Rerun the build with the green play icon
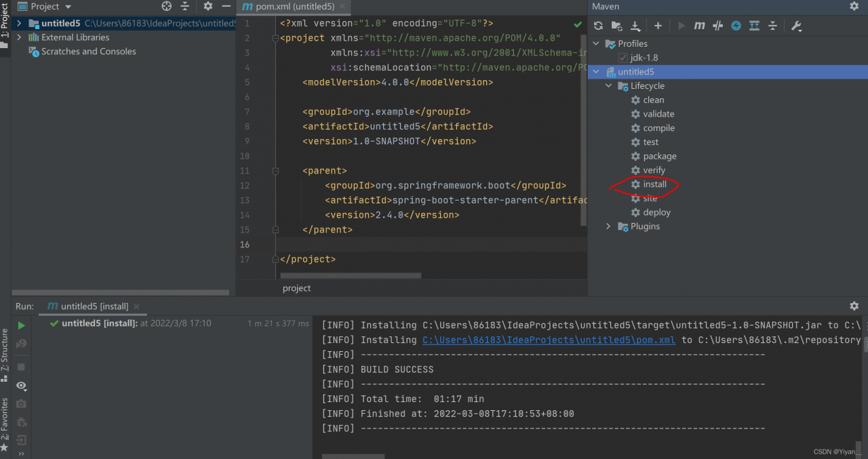868x459 pixels. (x=20, y=325)
